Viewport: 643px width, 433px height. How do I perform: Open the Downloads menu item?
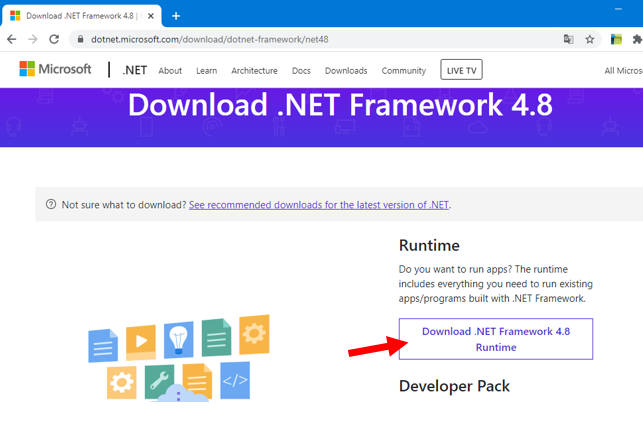pos(346,71)
